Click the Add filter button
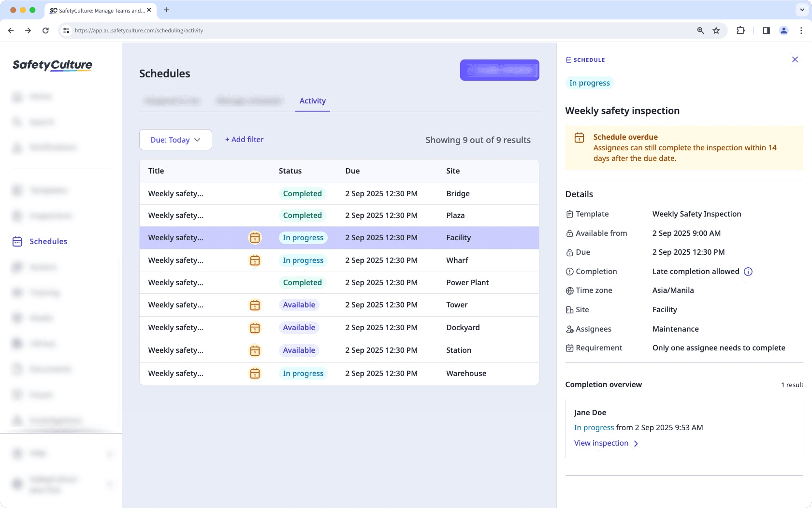 (244, 139)
